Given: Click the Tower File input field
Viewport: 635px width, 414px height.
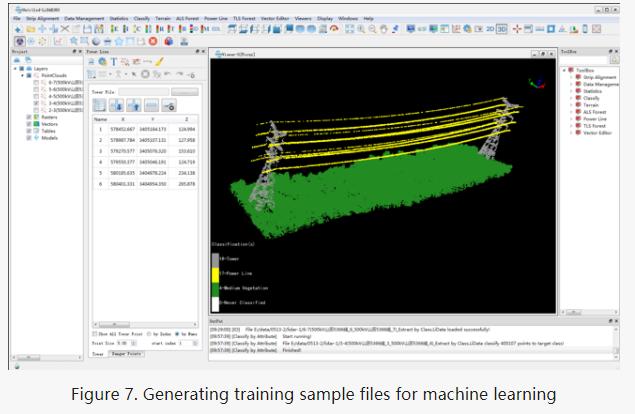Looking at the screenshot, I should click(x=144, y=92).
